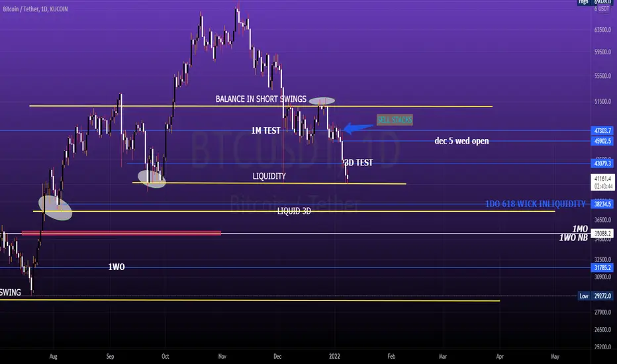Select the 47303.7 price label
This screenshot has height=364, width=617.
602,130
